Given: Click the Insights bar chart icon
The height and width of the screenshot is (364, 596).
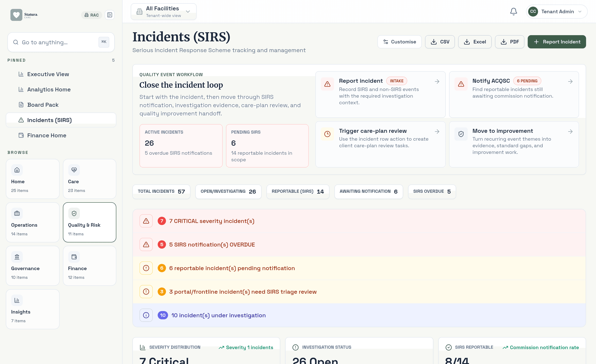Looking at the screenshot, I should (17, 301).
